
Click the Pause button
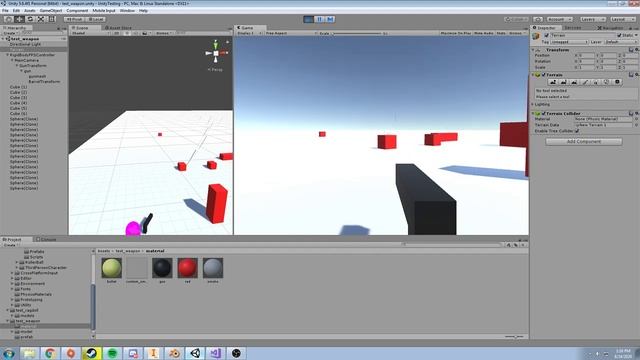(319, 19)
